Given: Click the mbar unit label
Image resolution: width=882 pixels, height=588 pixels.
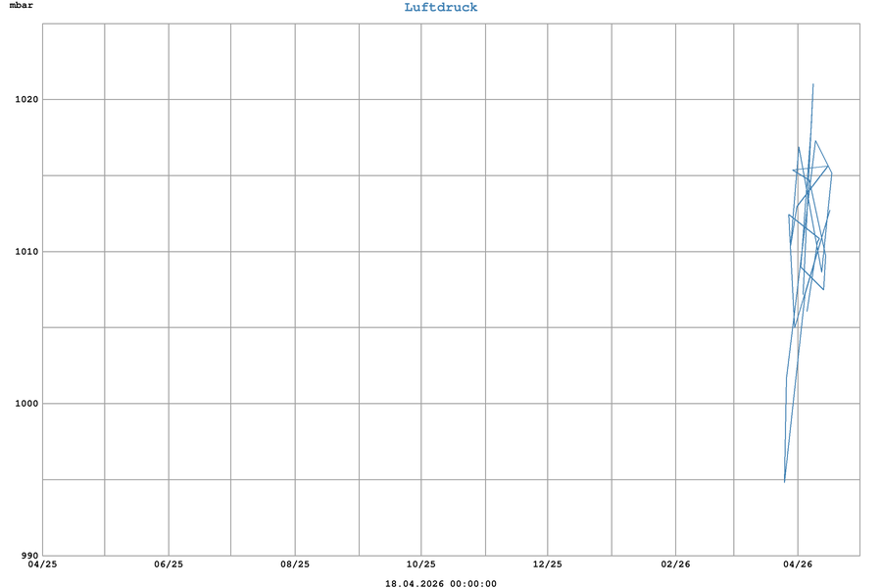Looking at the screenshot, I should pos(21,6).
